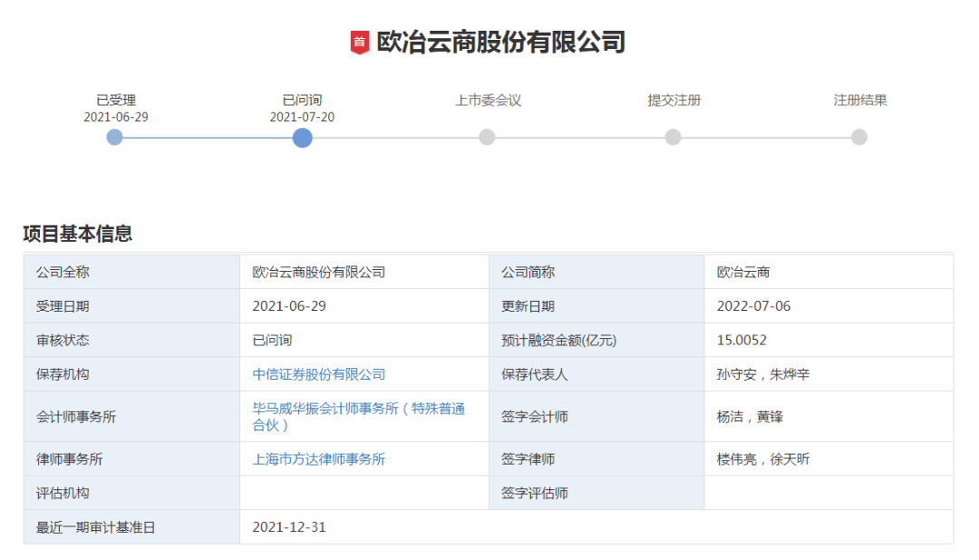This screenshot has width=979, height=560.
Task: Click the 评估机构 label cell
Action: coord(131,493)
